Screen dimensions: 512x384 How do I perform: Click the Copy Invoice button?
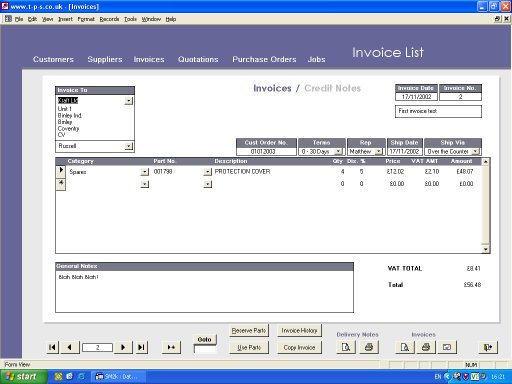[299, 347]
